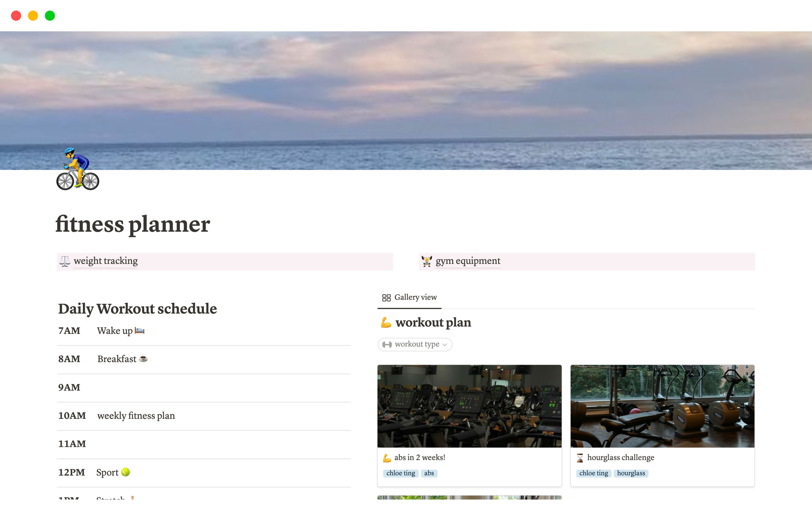The image size is (812, 508).
Task: Open the gym equipment page link
Action: pos(468,261)
